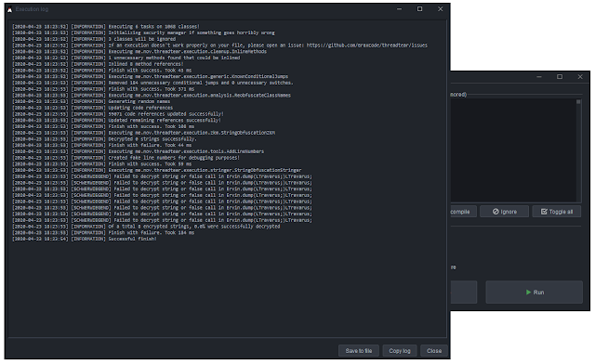The width and height of the screenshot is (595, 364).
Task: Maximize the background Threadtear window
Action: click(560, 76)
